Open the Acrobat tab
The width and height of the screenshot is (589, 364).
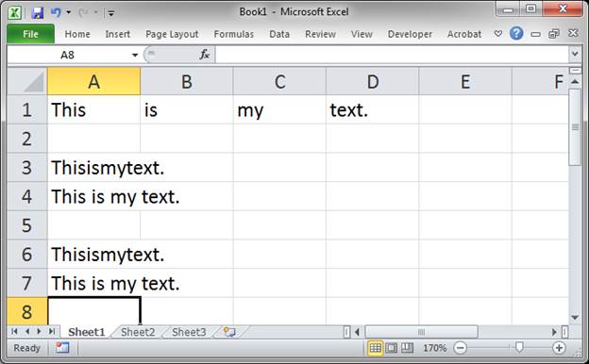click(463, 34)
